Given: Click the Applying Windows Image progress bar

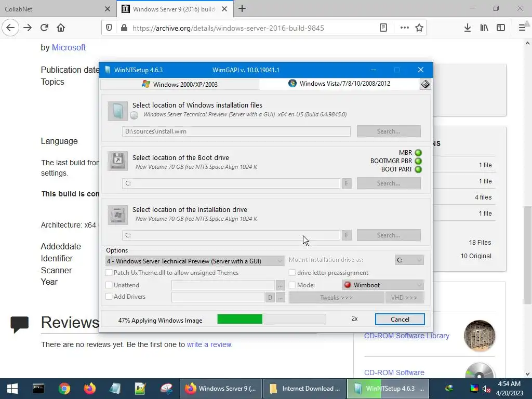Looking at the screenshot, I should (x=272, y=319).
